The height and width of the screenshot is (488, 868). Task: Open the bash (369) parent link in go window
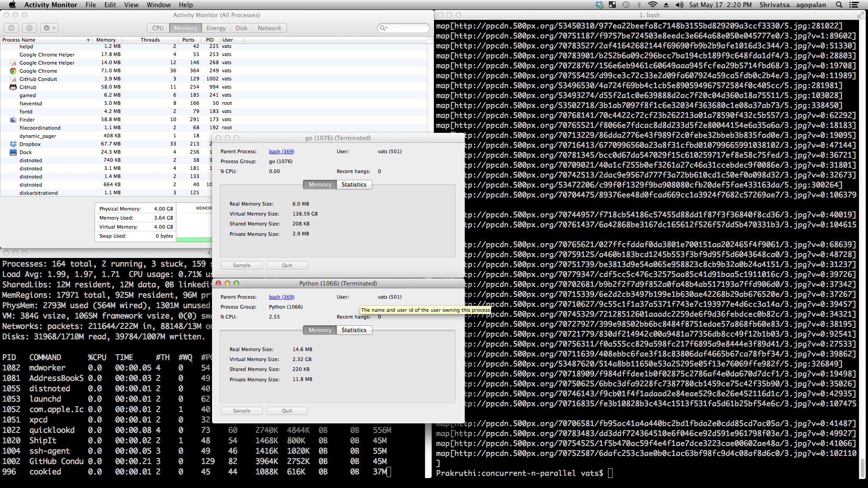[281, 151]
